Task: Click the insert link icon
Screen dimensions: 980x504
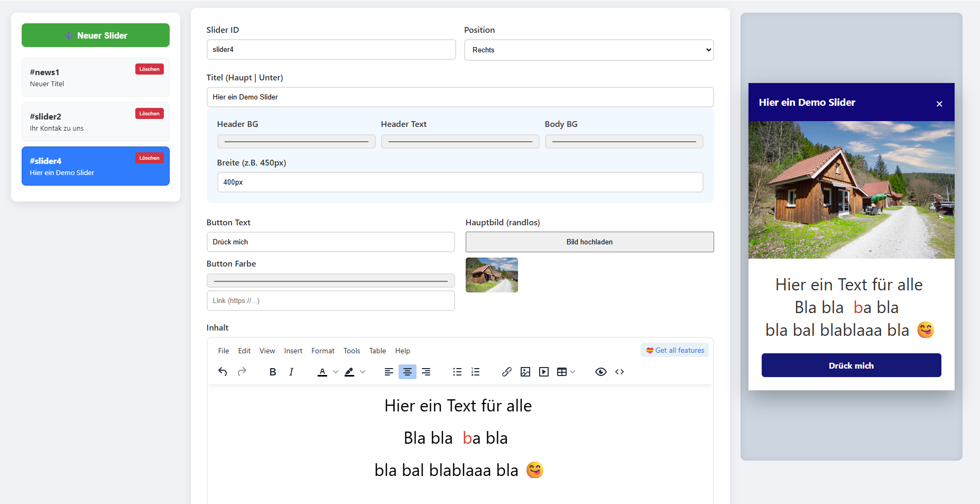Action: [x=506, y=372]
